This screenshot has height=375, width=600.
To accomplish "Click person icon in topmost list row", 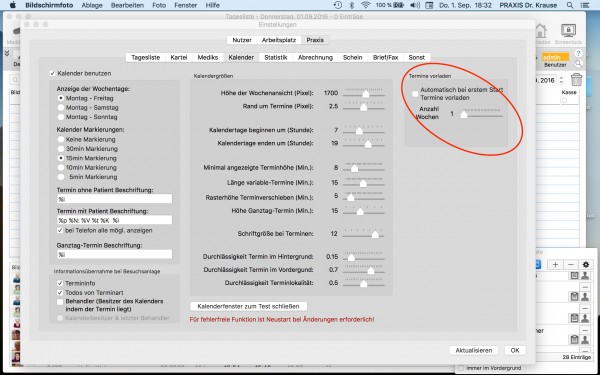I will (x=585, y=275).
